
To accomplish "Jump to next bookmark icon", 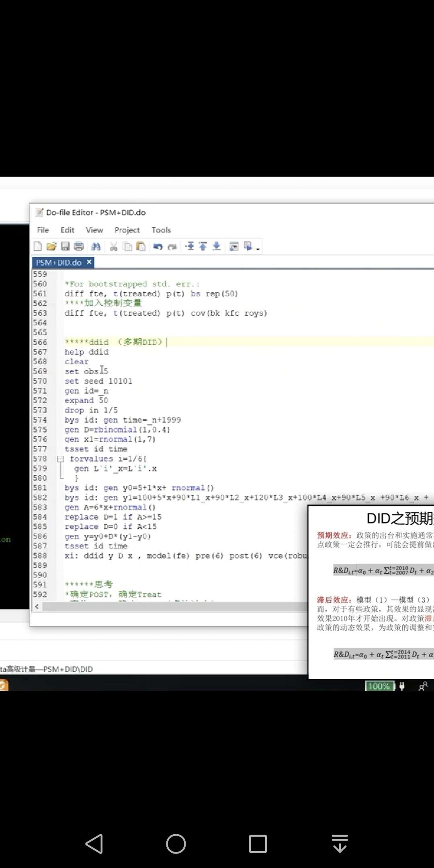I will [x=217, y=246].
